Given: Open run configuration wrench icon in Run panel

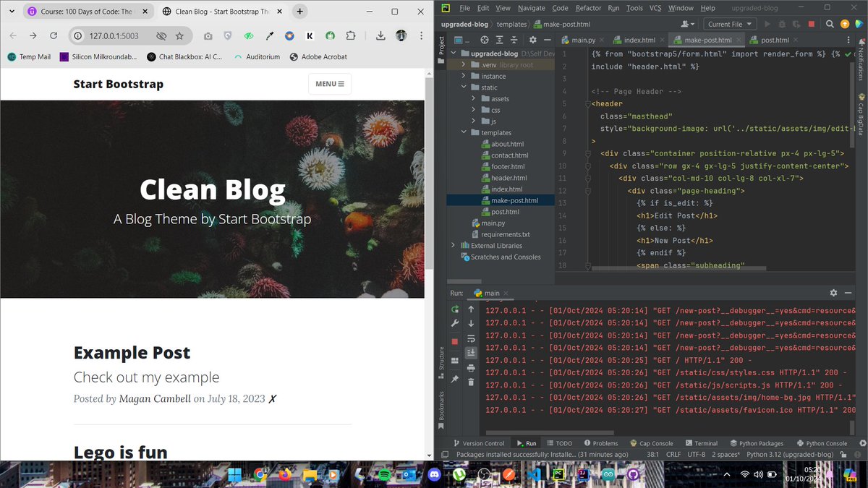Looking at the screenshot, I should click(x=454, y=324).
